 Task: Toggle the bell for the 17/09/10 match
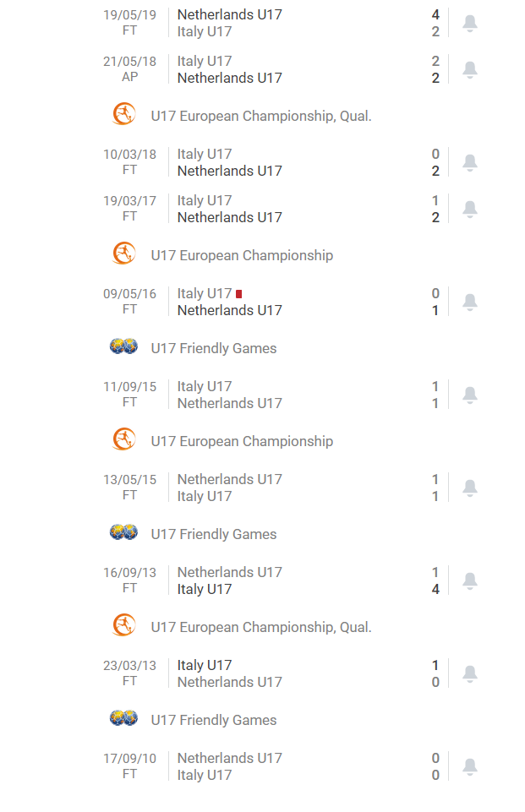470,766
